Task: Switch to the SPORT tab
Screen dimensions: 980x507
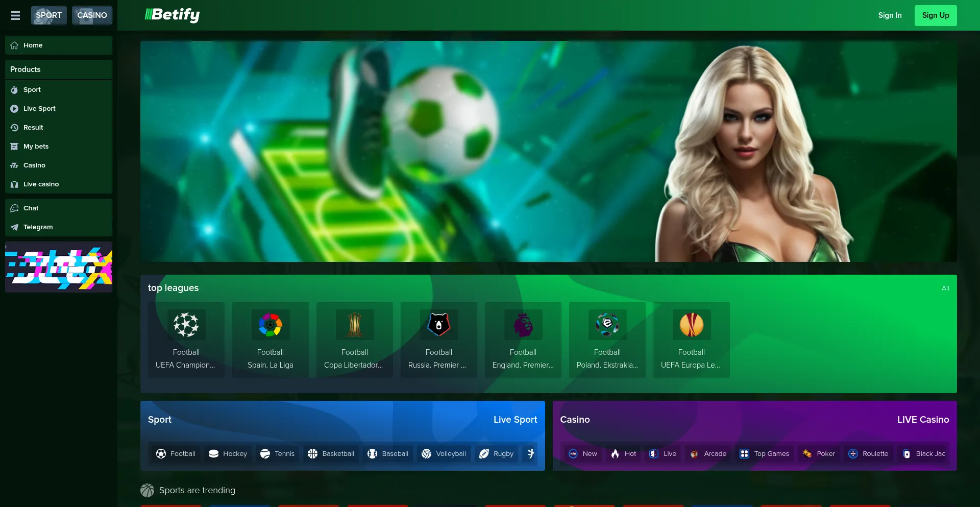Action: pos(49,15)
